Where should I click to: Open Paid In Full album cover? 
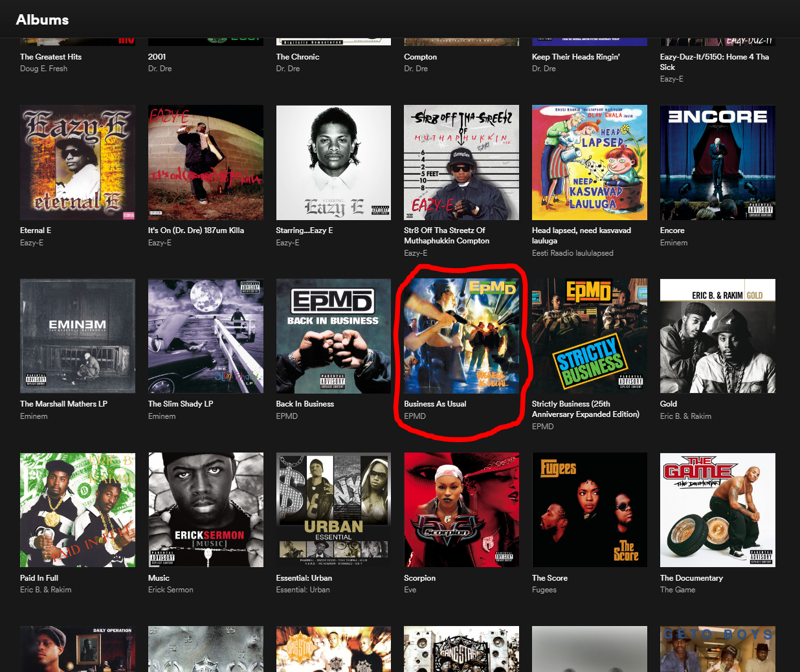[77, 510]
